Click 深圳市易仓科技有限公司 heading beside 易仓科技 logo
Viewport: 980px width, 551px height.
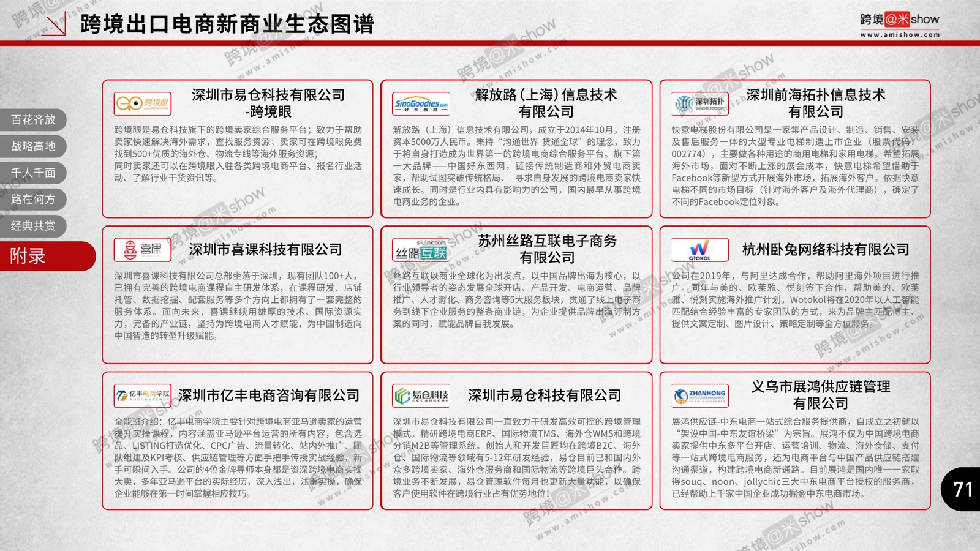click(x=545, y=395)
